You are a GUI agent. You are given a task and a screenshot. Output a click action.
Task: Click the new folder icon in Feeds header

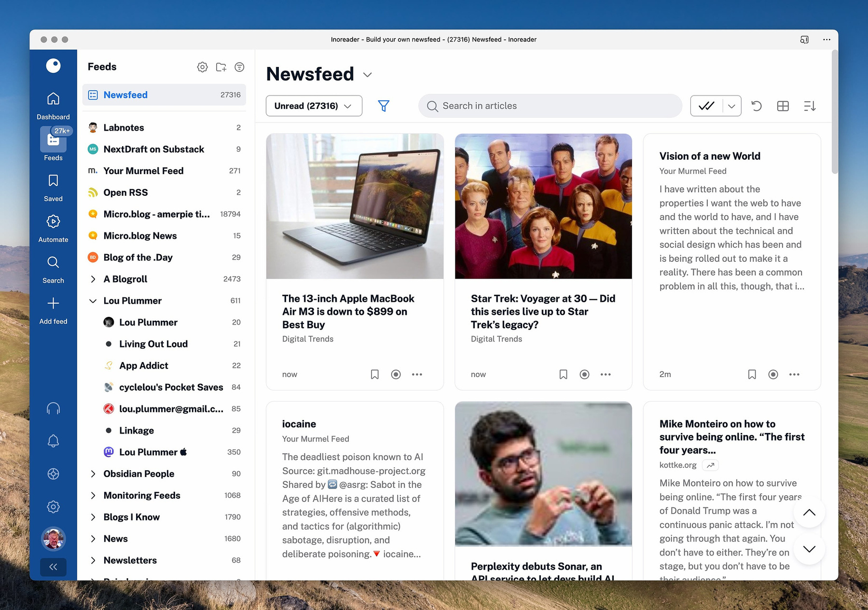[221, 67]
